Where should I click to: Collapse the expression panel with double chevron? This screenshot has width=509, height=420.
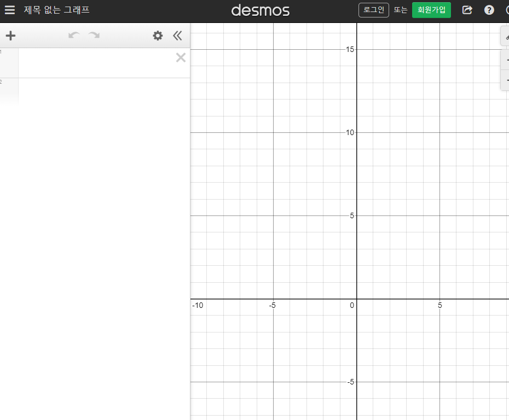click(177, 35)
